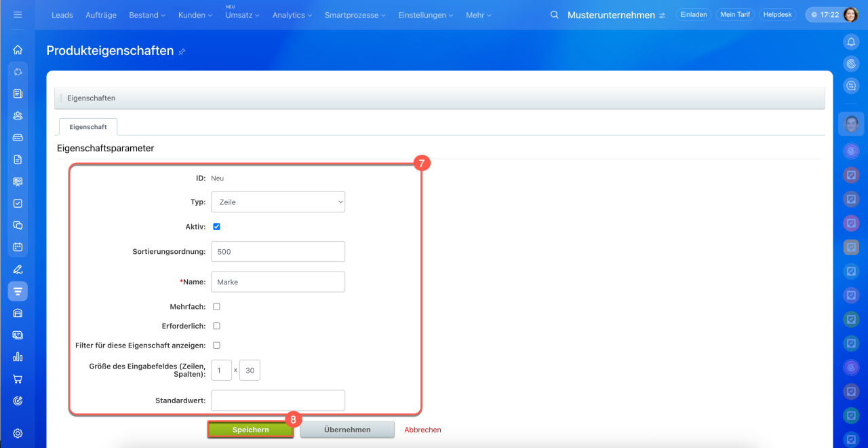Expand the Analytics menu
The image size is (868, 448).
coord(292,15)
